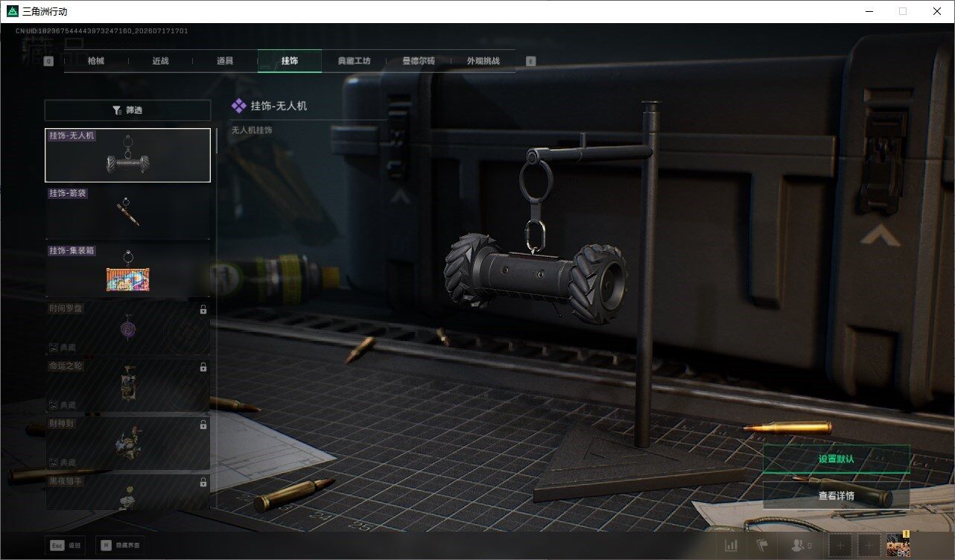Click the 典藏 collection icon on 财神到
The height and width of the screenshot is (560, 955).
point(54,462)
